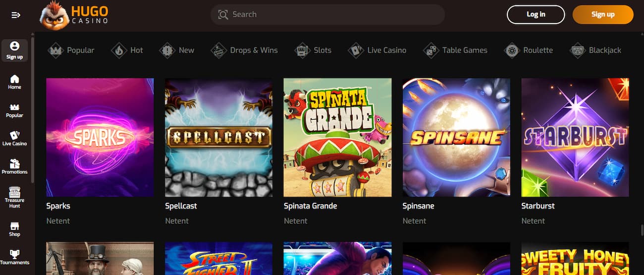The image size is (644, 275).
Task: Open the Shop icon in sidebar
Action: tap(14, 226)
